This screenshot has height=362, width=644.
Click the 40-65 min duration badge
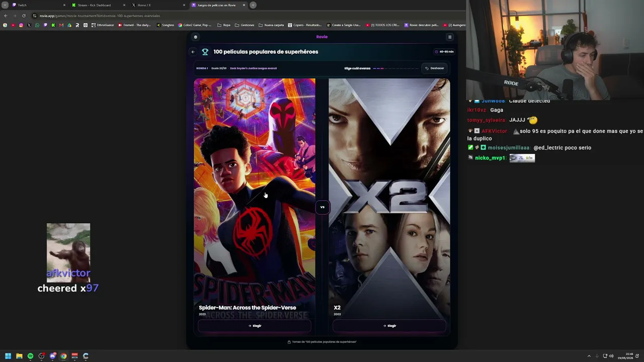444,52
